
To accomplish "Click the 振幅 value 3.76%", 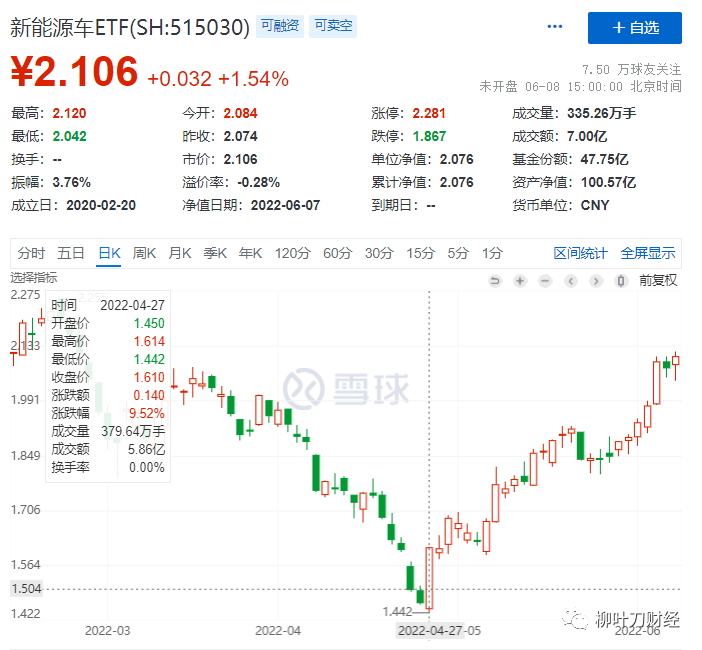I will tap(72, 182).
